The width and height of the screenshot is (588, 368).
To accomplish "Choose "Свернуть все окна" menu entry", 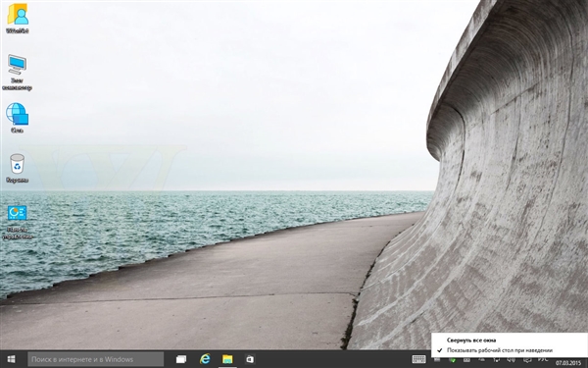I will click(471, 341).
